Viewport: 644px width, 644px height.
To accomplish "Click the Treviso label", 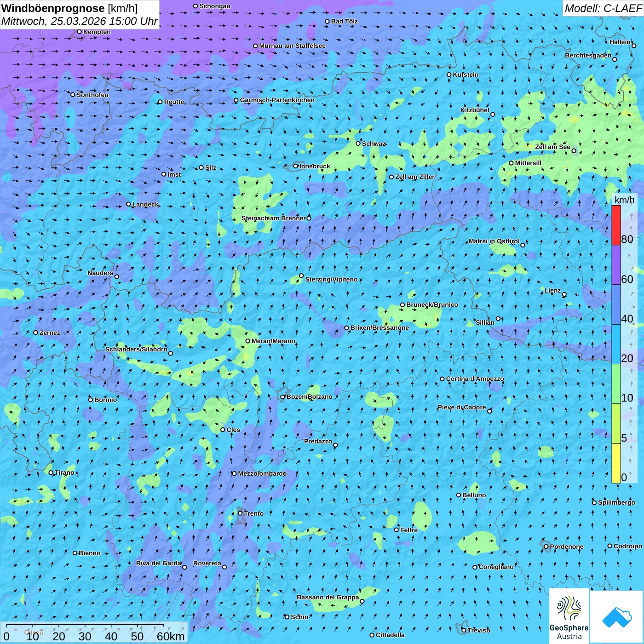I will click(479, 630).
